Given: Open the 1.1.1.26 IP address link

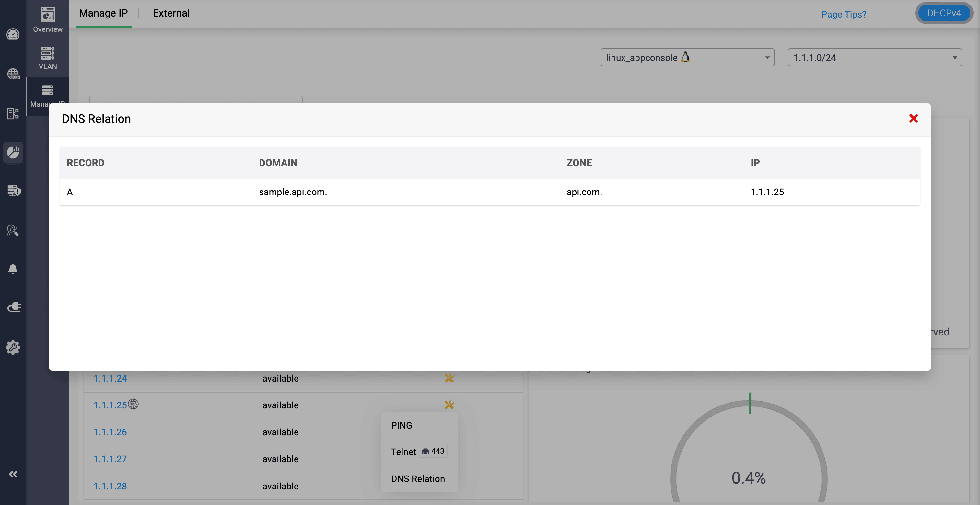Looking at the screenshot, I should point(110,432).
